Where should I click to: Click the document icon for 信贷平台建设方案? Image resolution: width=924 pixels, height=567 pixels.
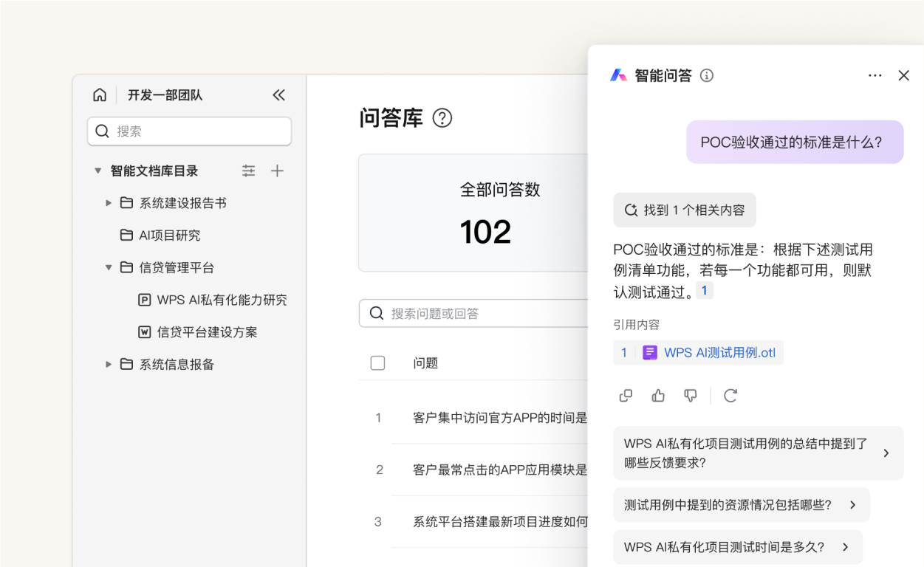click(145, 332)
